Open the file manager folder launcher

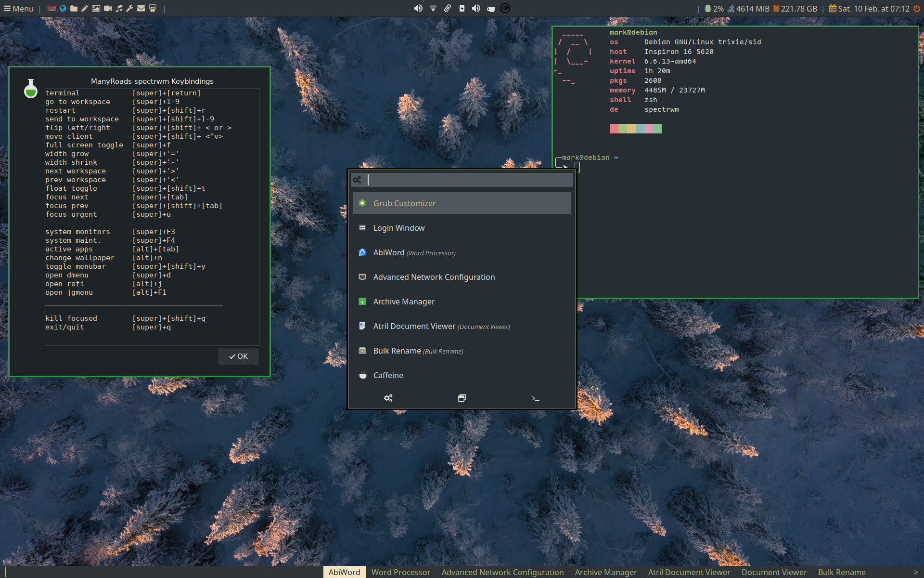coord(74,8)
